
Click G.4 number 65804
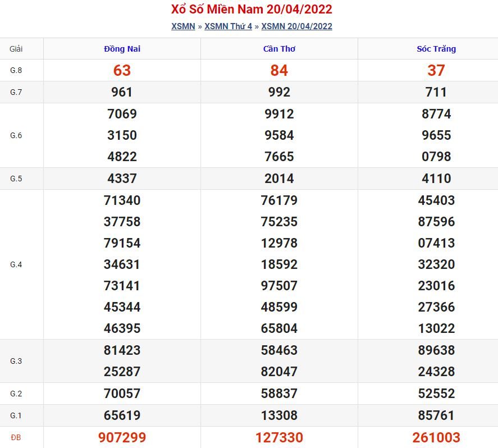(x=279, y=328)
